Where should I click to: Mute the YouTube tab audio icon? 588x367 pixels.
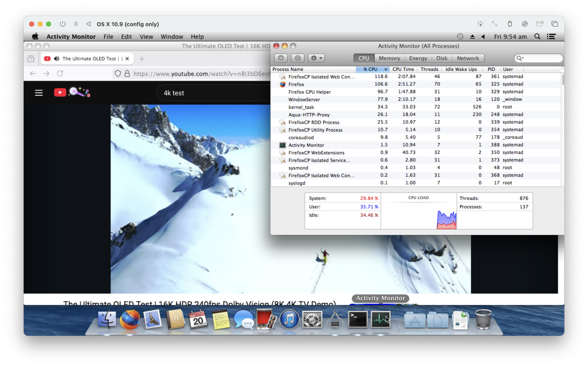pyautogui.click(x=57, y=58)
